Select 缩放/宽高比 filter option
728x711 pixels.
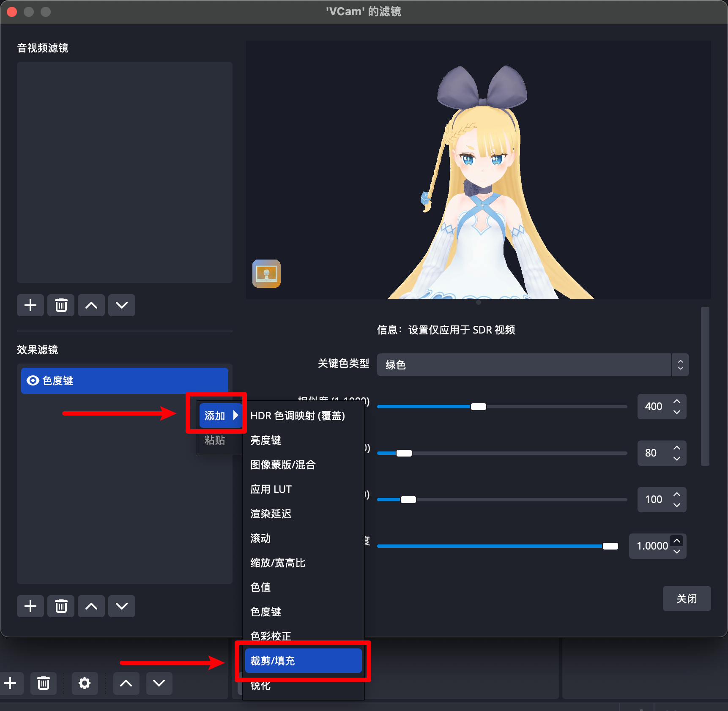tap(278, 563)
